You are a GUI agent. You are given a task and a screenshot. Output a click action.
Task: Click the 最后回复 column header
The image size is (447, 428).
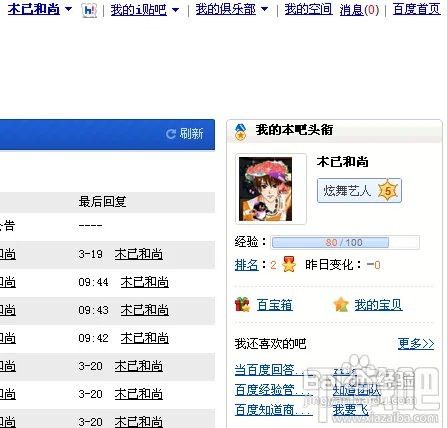[x=102, y=202]
